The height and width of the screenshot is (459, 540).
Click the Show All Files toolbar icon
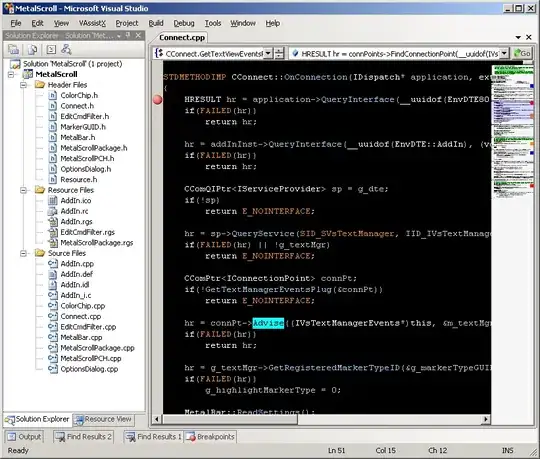(32, 50)
